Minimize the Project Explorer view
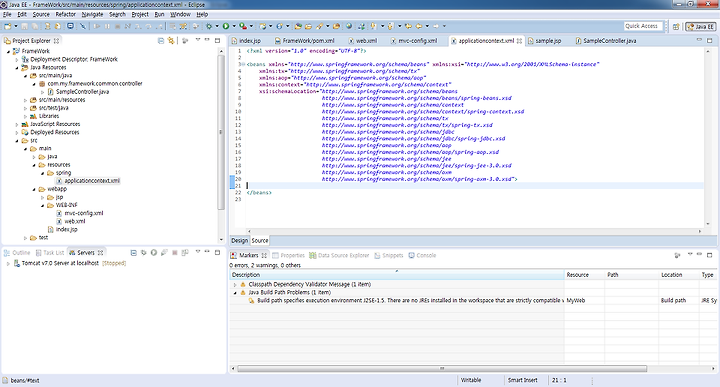 click(207, 40)
